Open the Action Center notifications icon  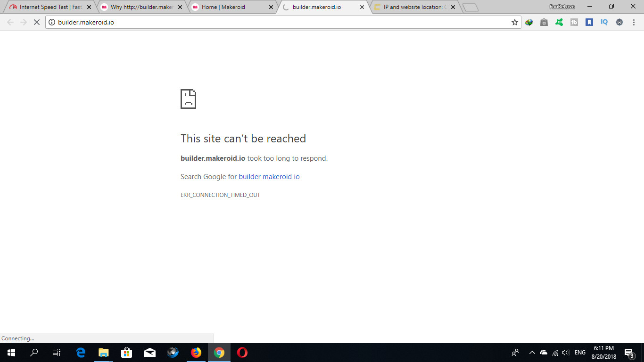pos(629,353)
